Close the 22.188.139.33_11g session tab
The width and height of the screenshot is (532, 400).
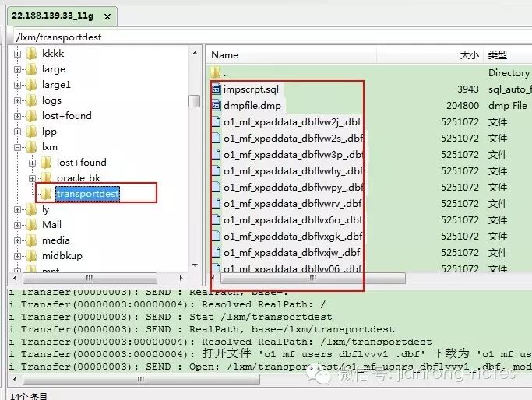107,16
